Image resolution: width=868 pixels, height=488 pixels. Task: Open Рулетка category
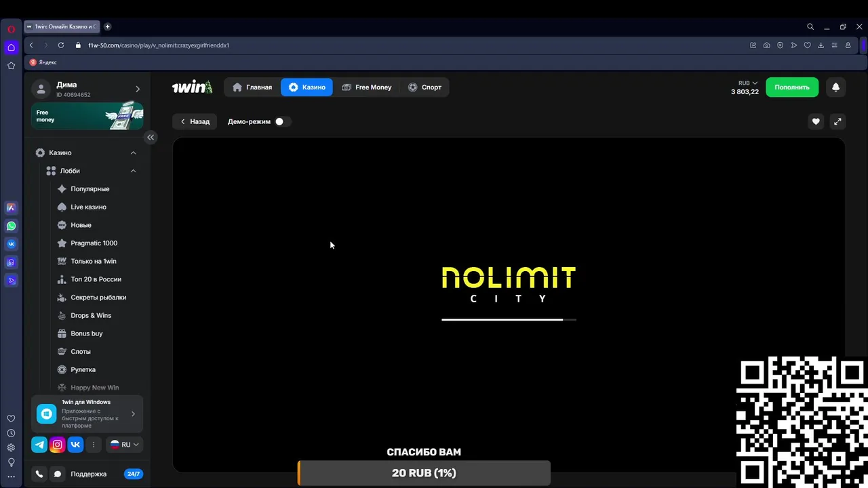tap(83, 369)
